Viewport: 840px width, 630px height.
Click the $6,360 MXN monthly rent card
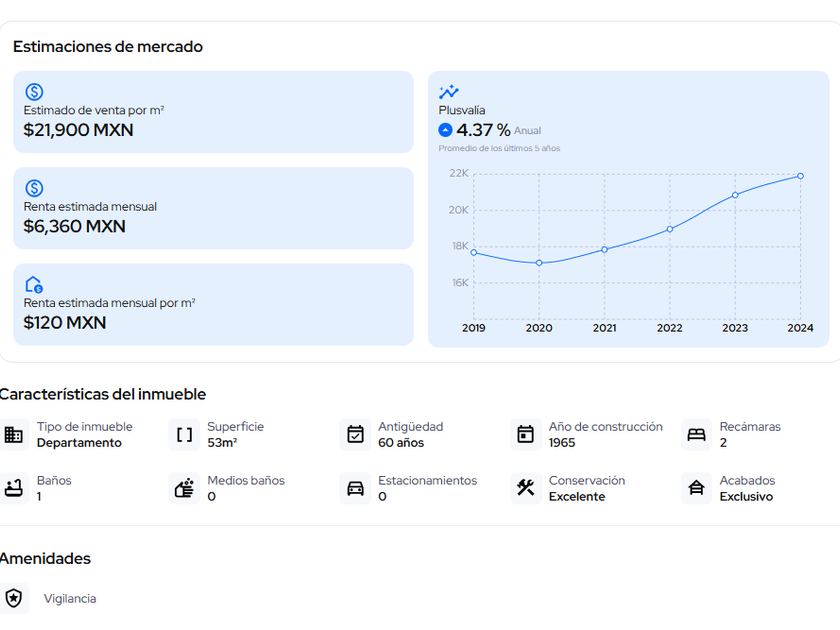(213, 208)
